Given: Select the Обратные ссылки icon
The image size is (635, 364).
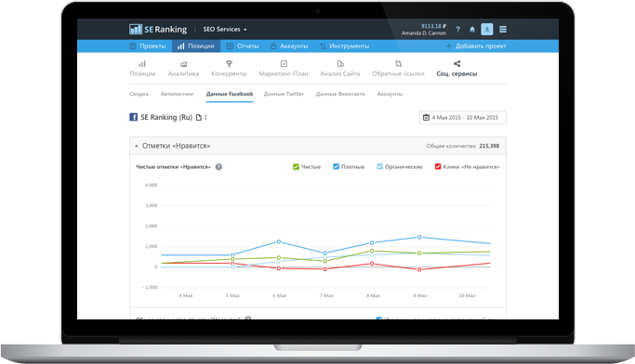Looking at the screenshot, I should pyautogui.click(x=398, y=63).
